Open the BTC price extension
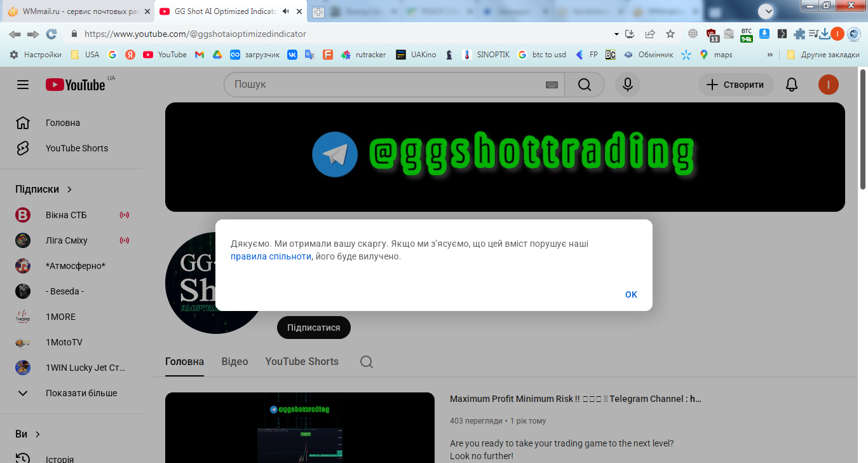 coord(747,35)
